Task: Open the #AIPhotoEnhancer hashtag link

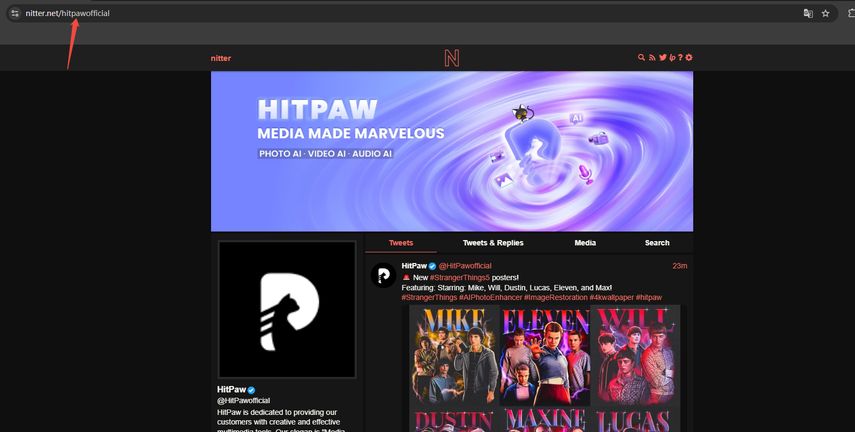Action: click(490, 297)
